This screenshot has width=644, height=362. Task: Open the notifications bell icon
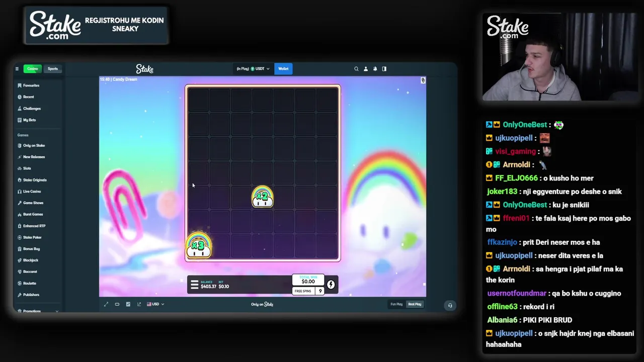pyautogui.click(x=375, y=69)
